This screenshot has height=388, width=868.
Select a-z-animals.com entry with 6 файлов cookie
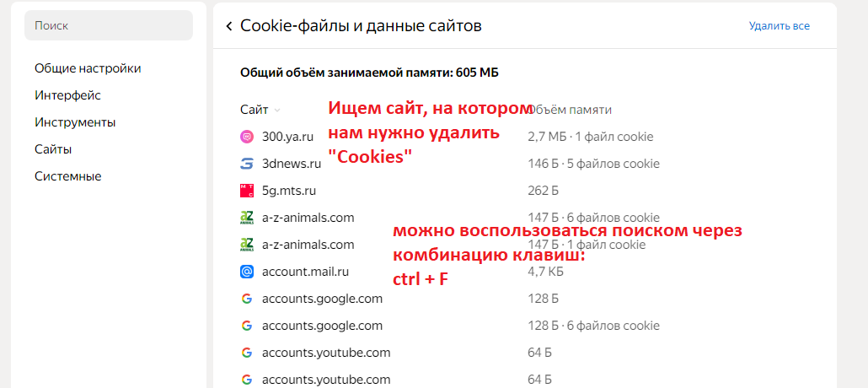click(x=308, y=218)
